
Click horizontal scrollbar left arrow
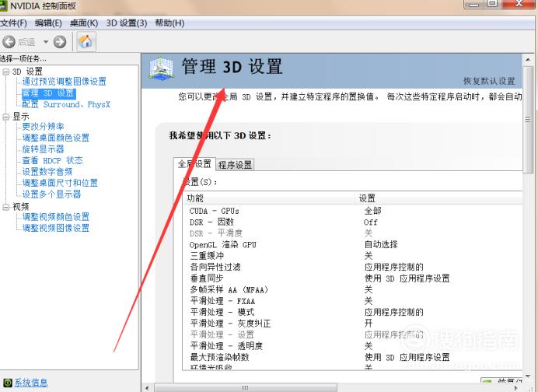click(147, 388)
